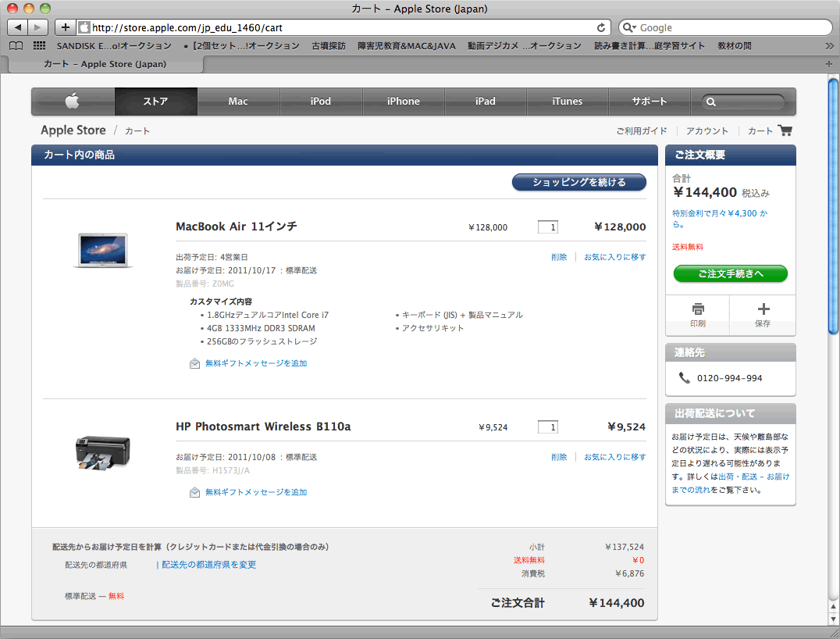Click the gift envelope icon under HP Photosmart
This screenshot has height=639, width=840.
[x=194, y=493]
